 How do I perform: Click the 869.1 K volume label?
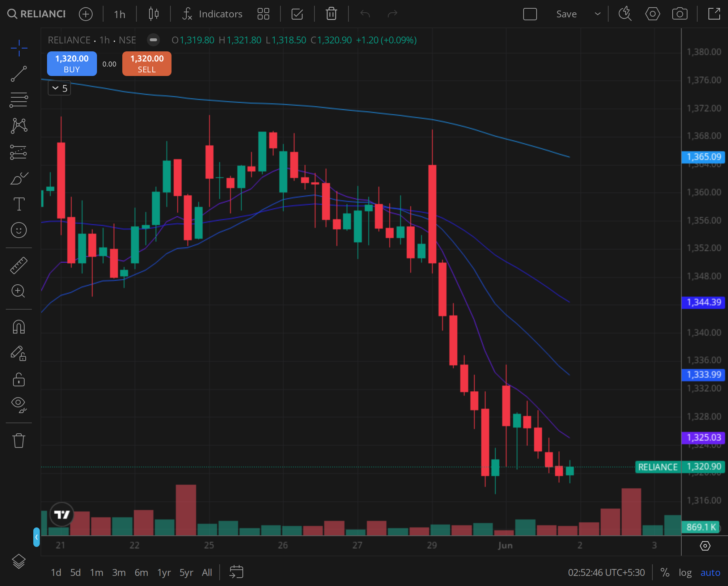[x=701, y=527]
